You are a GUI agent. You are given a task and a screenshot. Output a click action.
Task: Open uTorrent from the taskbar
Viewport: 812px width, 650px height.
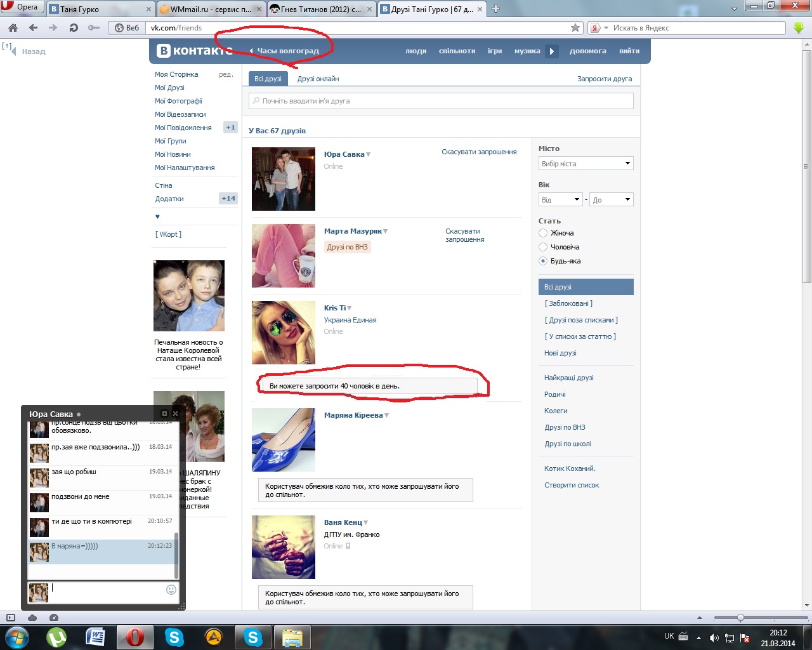[56, 637]
